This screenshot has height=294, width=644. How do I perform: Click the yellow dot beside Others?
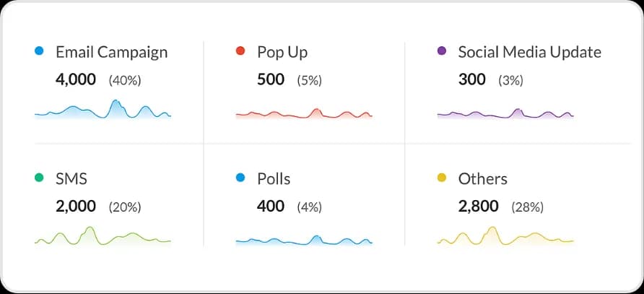[442, 178]
